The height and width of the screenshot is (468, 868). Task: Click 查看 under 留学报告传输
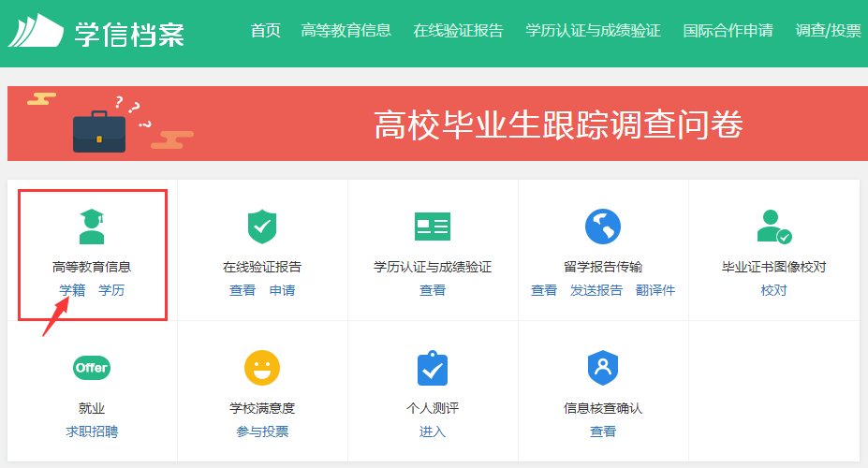pos(544,290)
